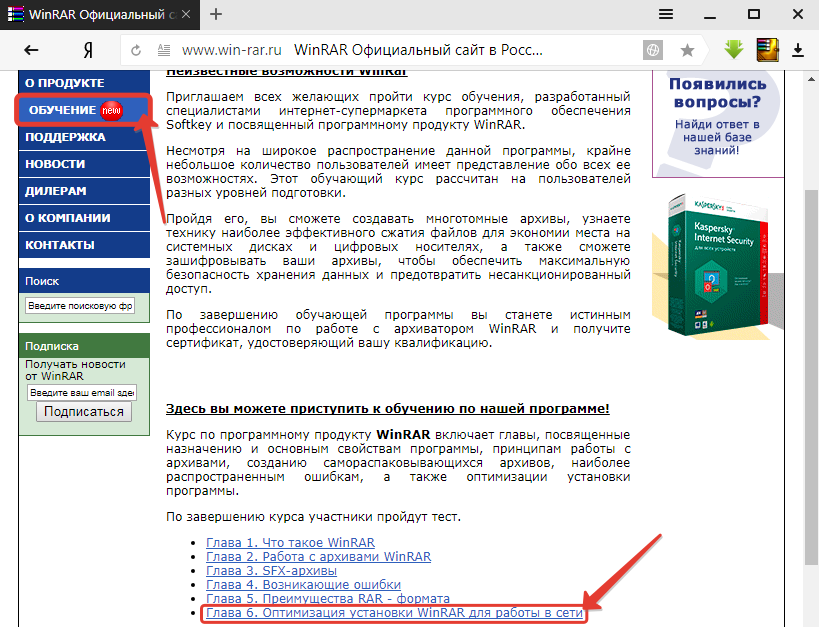Go back with the browser back arrow
Image resolution: width=819 pixels, height=627 pixels.
[31, 50]
